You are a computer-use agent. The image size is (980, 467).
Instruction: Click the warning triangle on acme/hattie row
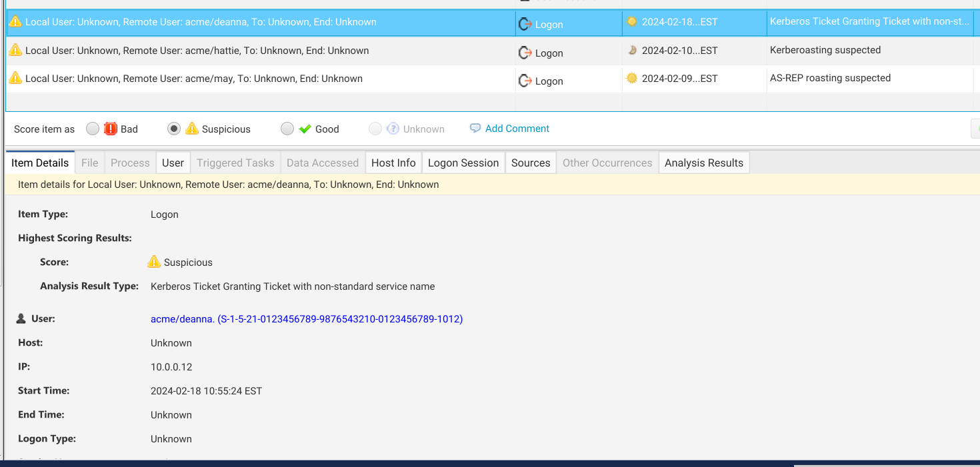pyautogui.click(x=14, y=49)
